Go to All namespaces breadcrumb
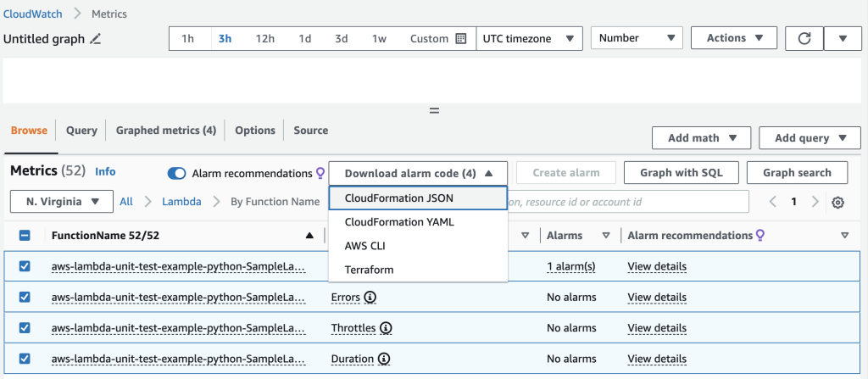This screenshot has width=868, height=379. [126, 202]
